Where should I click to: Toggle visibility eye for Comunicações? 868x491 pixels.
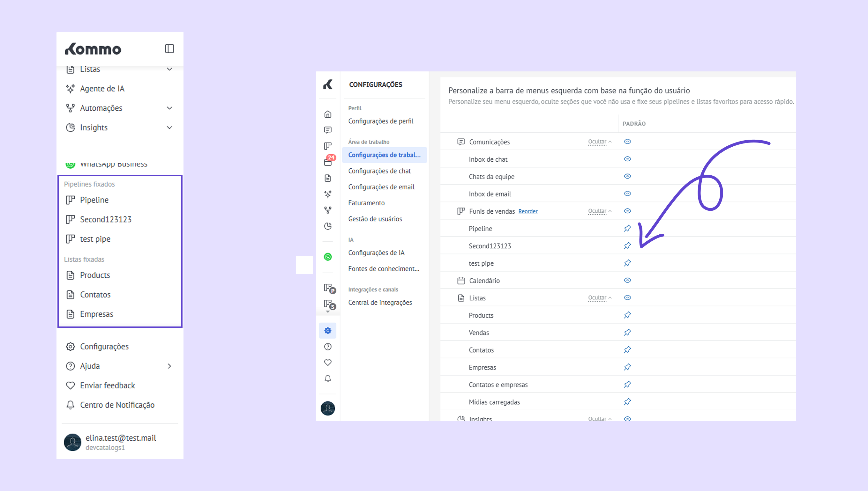click(x=627, y=142)
